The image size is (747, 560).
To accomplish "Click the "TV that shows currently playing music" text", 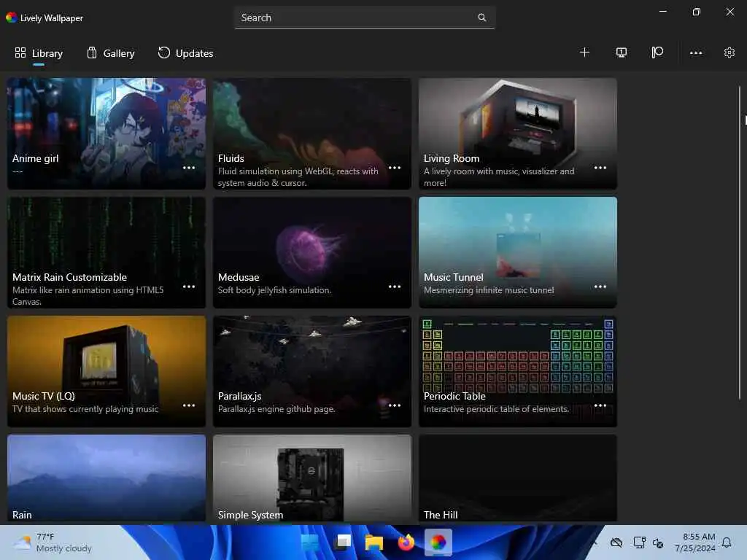I will (85, 409).
